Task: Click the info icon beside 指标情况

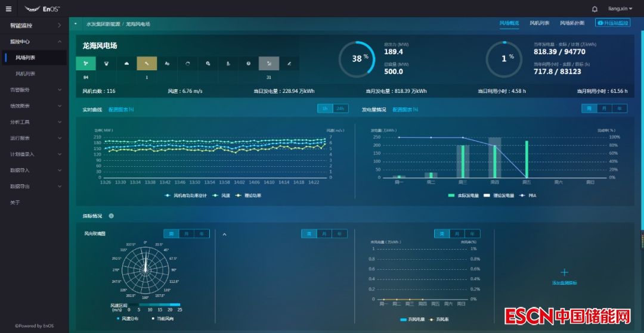Action: point(112,216)
